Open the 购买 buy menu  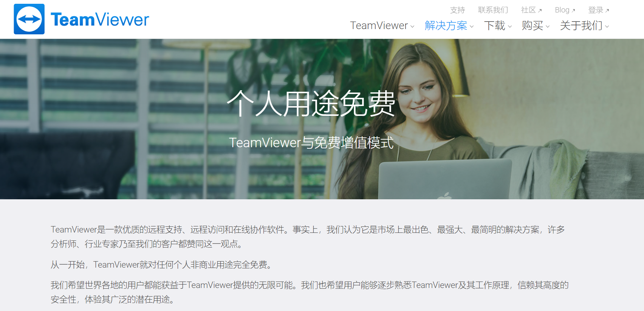point(536,26)
